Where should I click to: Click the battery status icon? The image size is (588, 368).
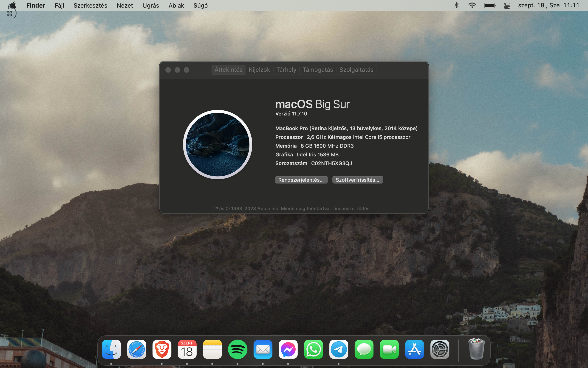pos(490,5)
